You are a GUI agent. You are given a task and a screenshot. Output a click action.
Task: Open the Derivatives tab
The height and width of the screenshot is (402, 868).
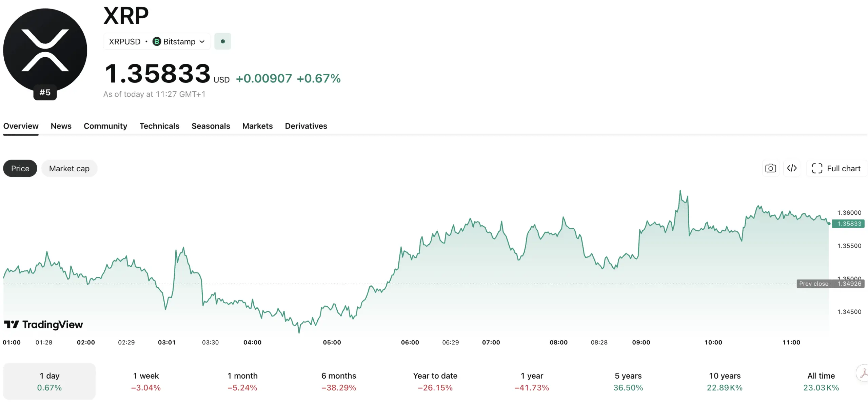pyautogui.click(x=306, y=126)
